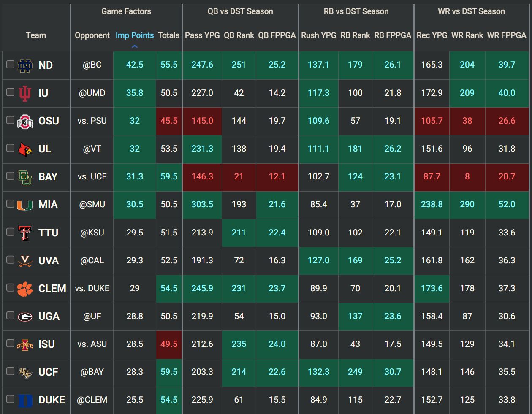Select OSU totals 45.5 cell
Screen dimensions: 532x414
coord(169,121)
